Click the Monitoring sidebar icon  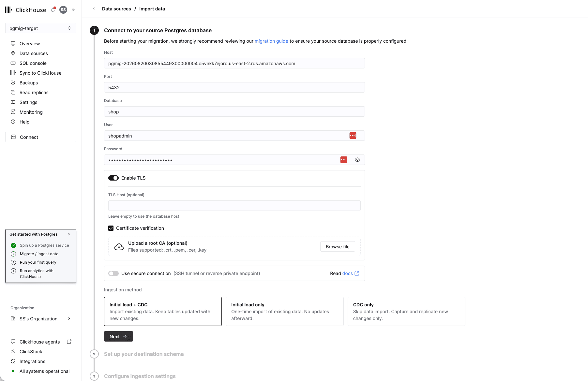pyautogui.click(x=13, y=112)
